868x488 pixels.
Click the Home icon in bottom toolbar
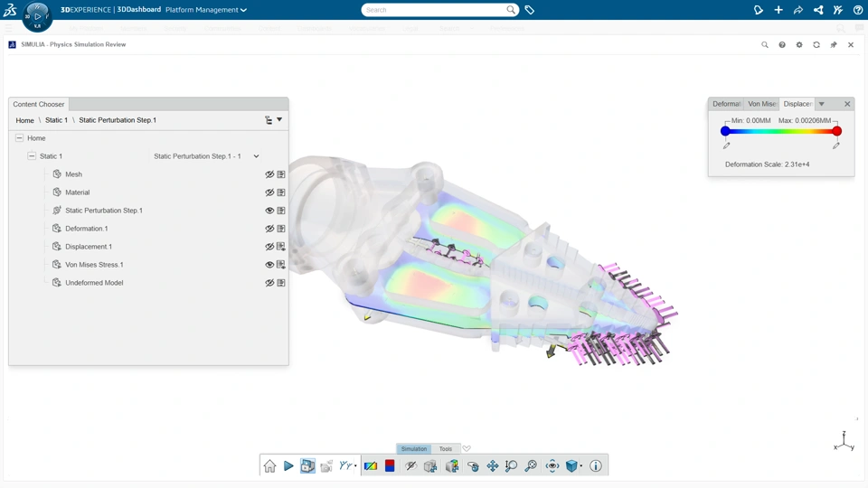click(269, 466)
